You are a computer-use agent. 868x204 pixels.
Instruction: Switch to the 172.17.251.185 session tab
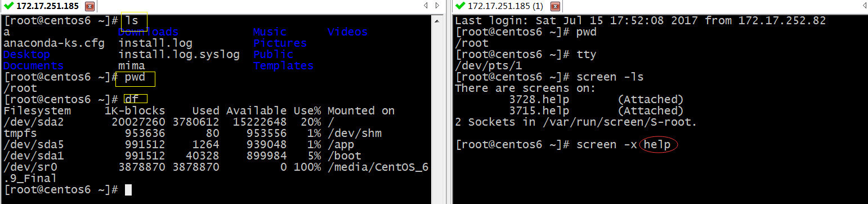pyautogui.click(x=48, y=6)
